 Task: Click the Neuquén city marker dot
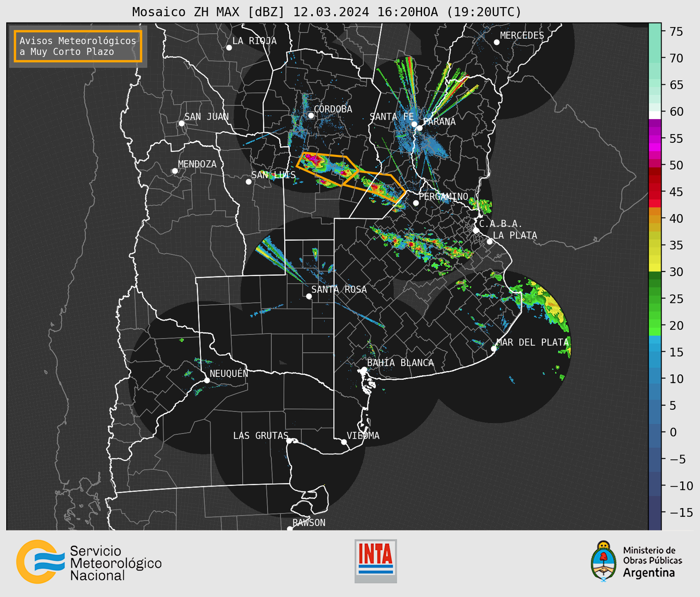[207, 380]
